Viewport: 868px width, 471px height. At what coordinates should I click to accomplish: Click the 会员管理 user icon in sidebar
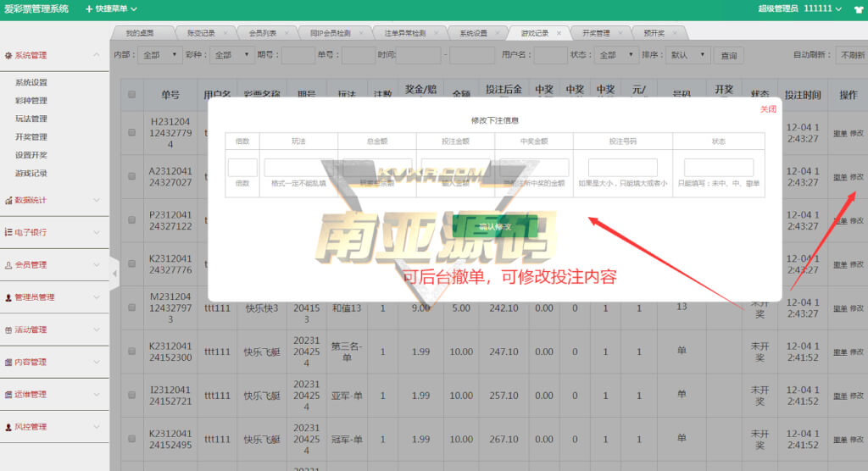pyautogui.click(x=8, y=265)
